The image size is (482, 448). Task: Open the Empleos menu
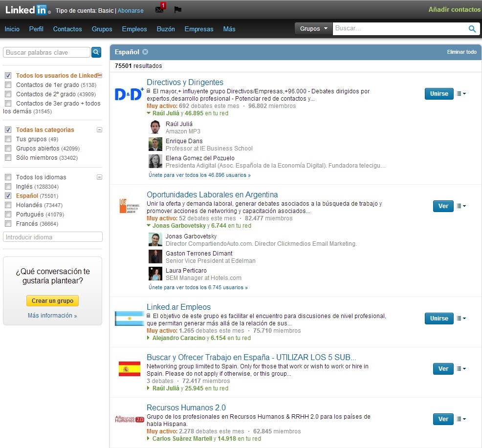(134, 29)
